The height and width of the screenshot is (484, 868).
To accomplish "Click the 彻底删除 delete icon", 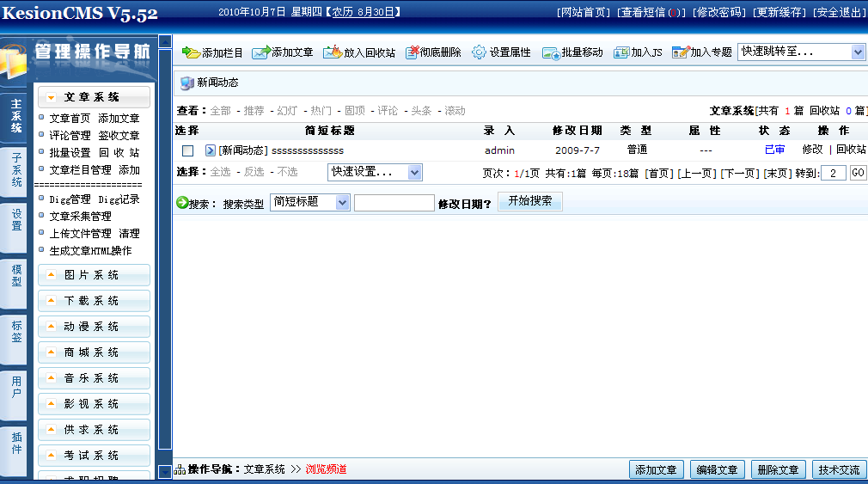I will [x=413, y=52].
